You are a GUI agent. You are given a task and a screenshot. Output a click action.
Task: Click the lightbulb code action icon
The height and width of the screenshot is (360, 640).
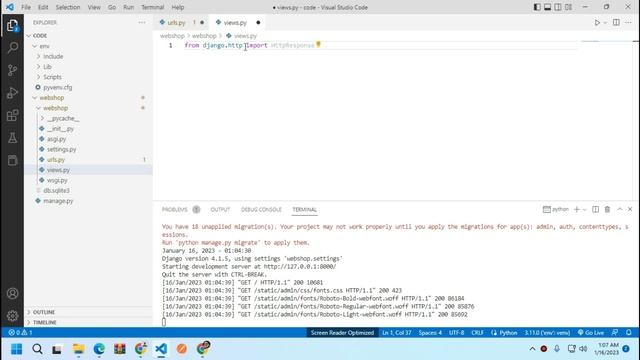tap(318, 44)
